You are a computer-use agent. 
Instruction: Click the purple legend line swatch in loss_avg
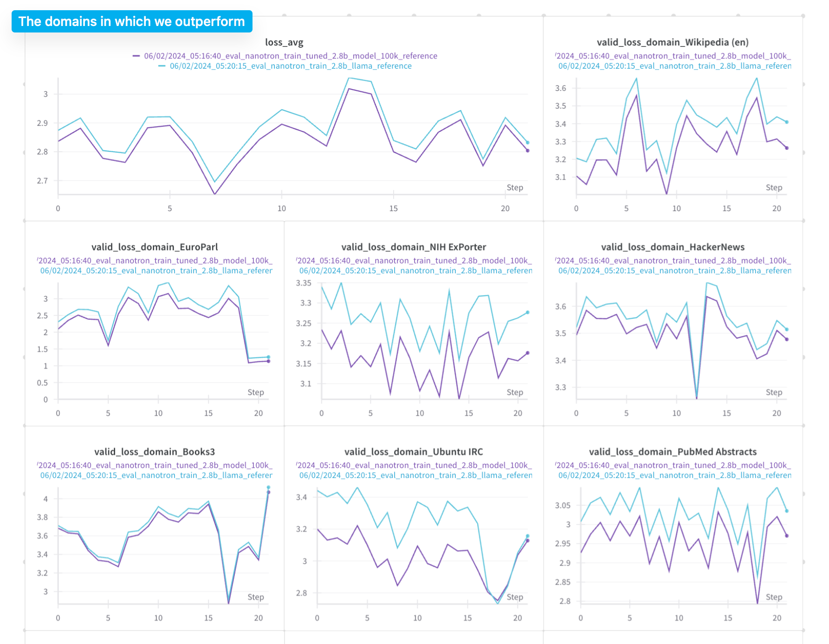coord(136,56)
